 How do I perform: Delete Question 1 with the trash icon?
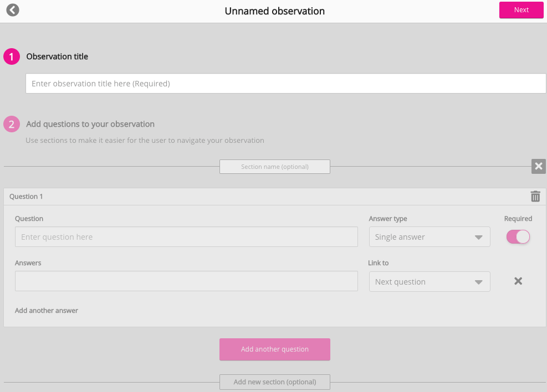coord(535,197)
